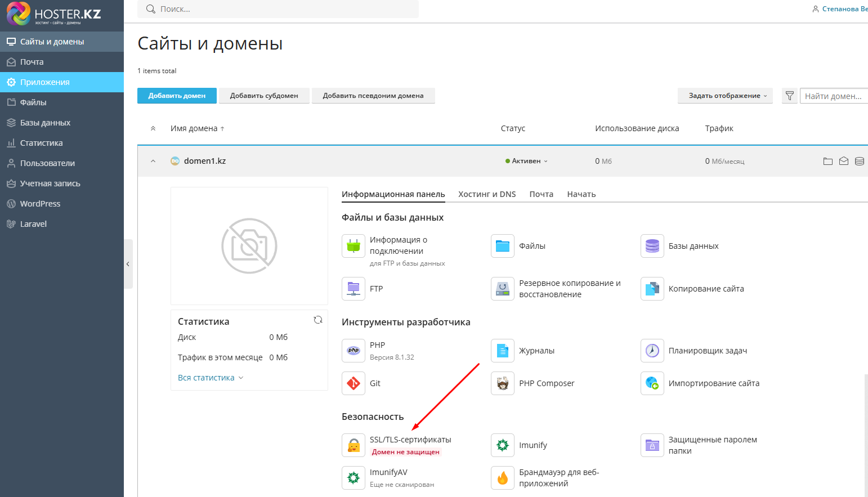Open the SSL/TLS certificates icon
The image size is (868, 497).
(354, 445)
